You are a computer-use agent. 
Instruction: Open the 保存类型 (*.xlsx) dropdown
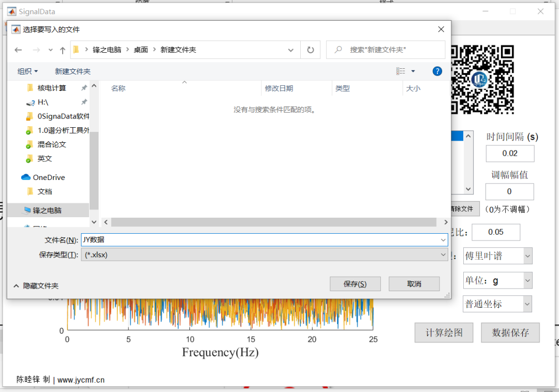coord(443,254)
